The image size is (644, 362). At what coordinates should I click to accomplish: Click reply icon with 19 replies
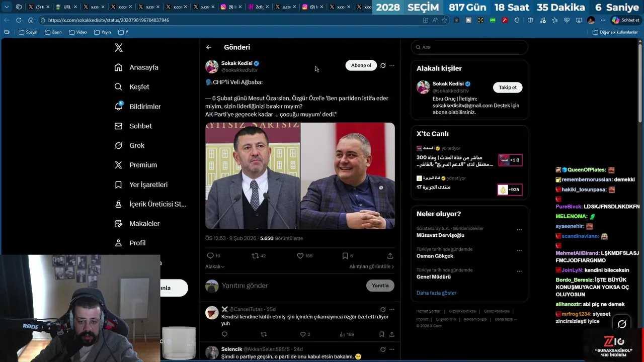tap(214, 256)
